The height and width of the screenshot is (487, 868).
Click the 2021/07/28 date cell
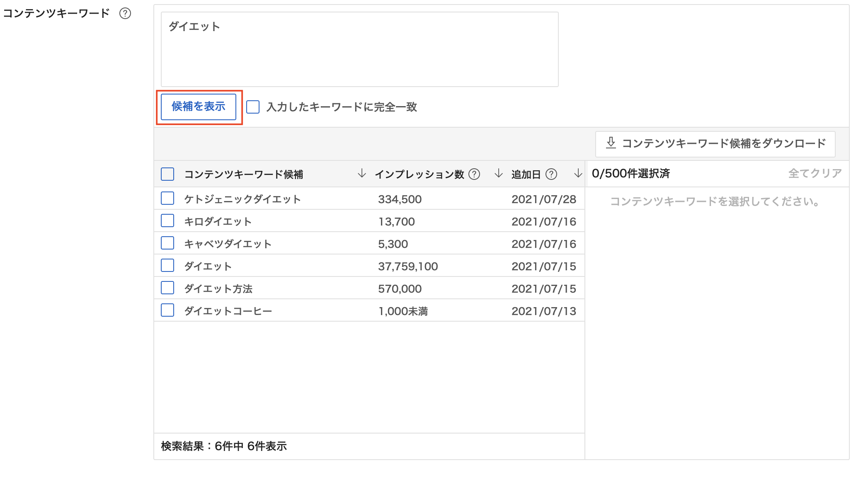(x=543, y=199)
